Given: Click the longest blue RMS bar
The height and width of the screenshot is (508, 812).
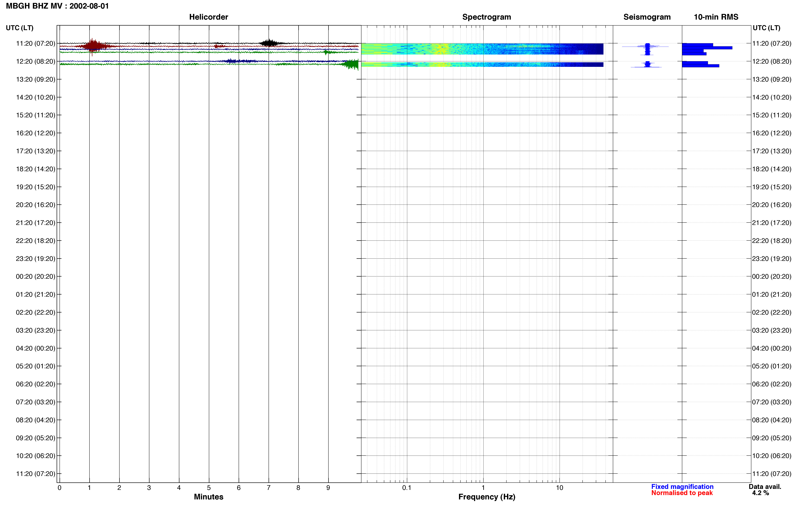Looking at the screenshot, I should 707,48.
